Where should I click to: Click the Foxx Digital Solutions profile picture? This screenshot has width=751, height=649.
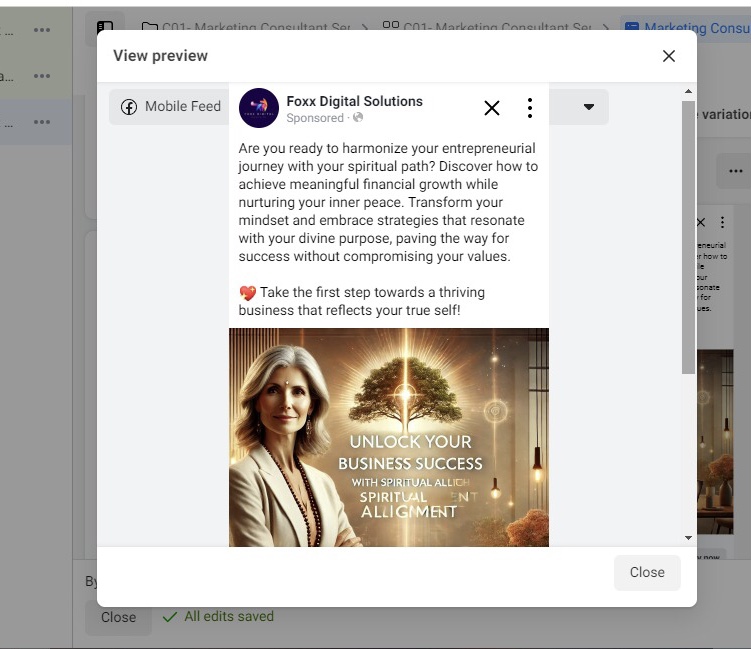pyautogui.click(x=259, y=108)
